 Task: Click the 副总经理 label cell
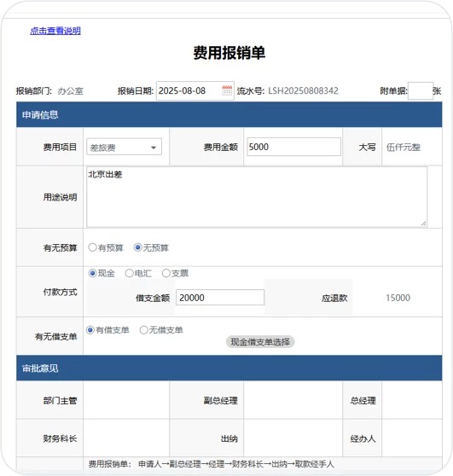(206, 400)
